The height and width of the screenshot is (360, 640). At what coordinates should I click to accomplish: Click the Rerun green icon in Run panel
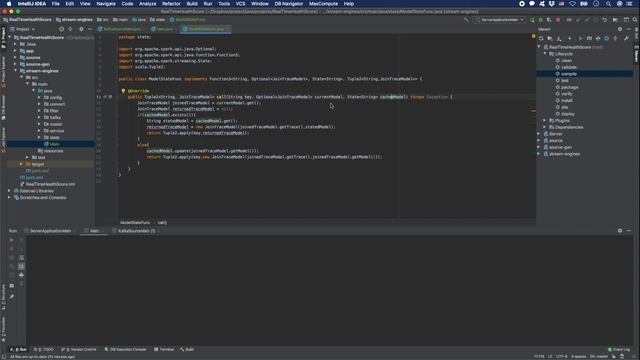(x=11, y=240)
